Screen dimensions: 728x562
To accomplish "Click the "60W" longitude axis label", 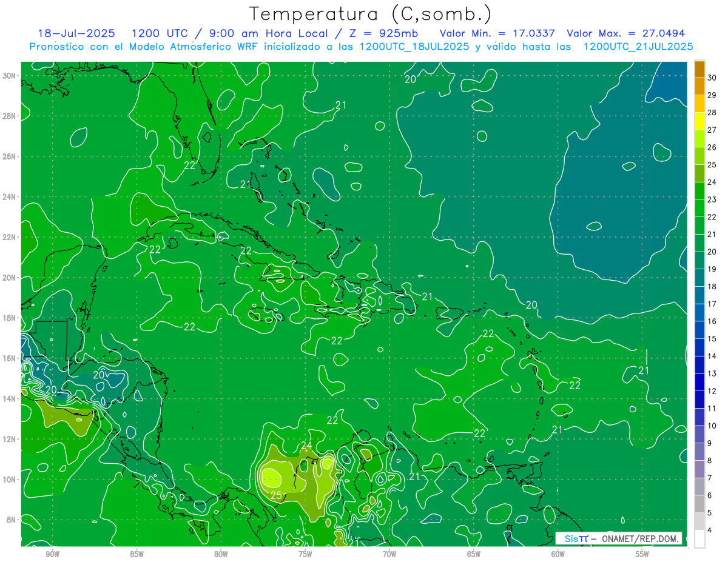I will click(558, 554).
